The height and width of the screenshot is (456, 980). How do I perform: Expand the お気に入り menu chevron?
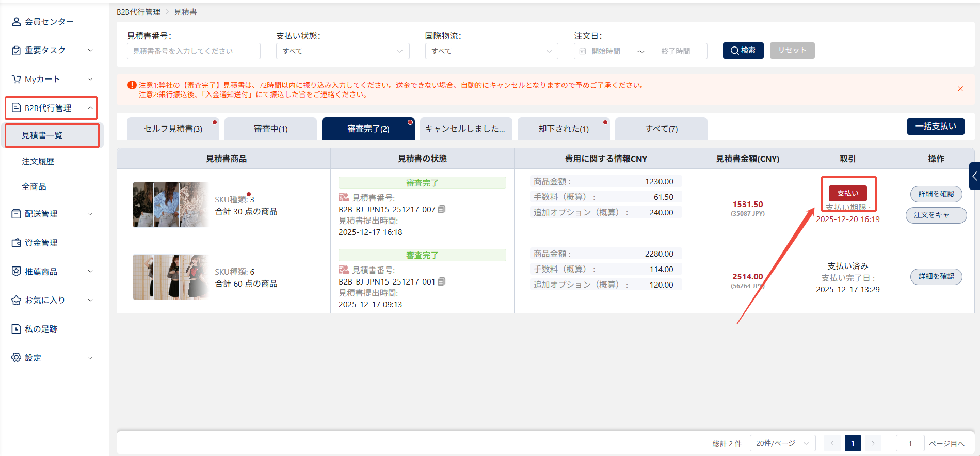[90, 300]
